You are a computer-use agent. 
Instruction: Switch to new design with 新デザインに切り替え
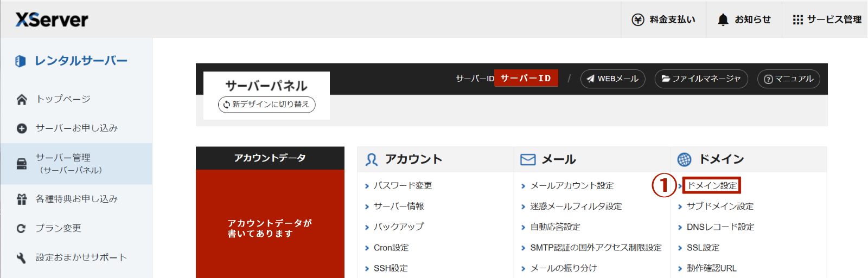point(266,104)
